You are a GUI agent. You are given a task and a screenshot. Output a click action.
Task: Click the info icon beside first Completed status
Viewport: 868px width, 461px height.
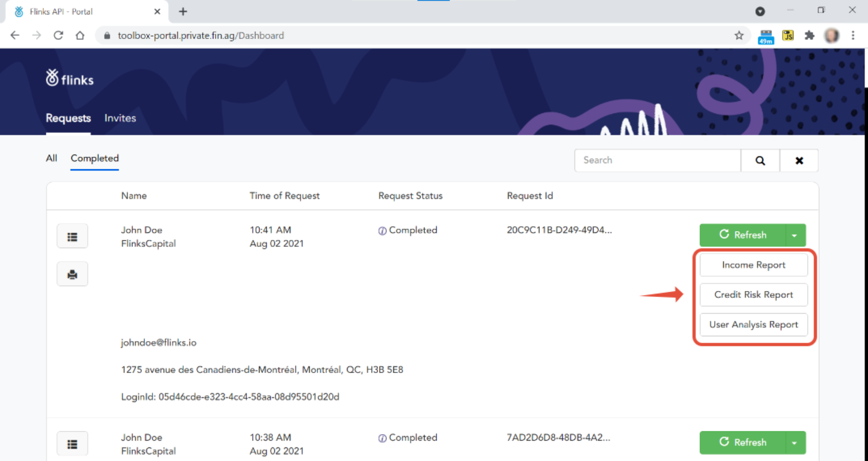382,231
